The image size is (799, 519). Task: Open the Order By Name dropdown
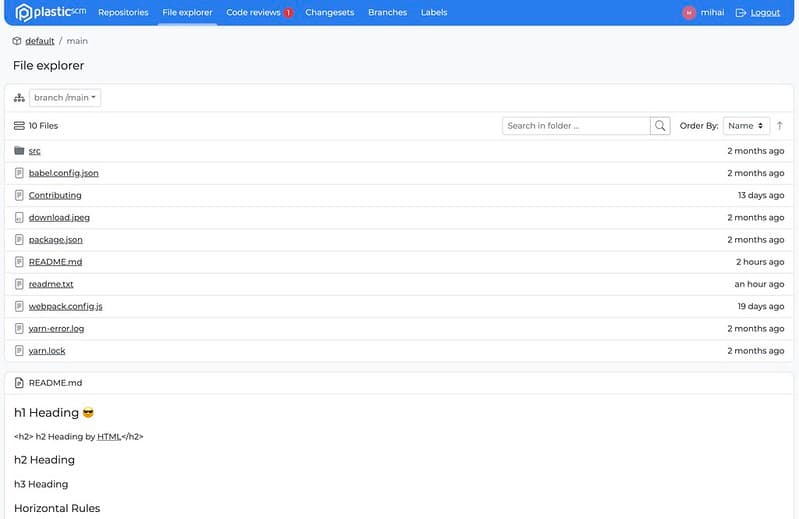pos(746,126)
